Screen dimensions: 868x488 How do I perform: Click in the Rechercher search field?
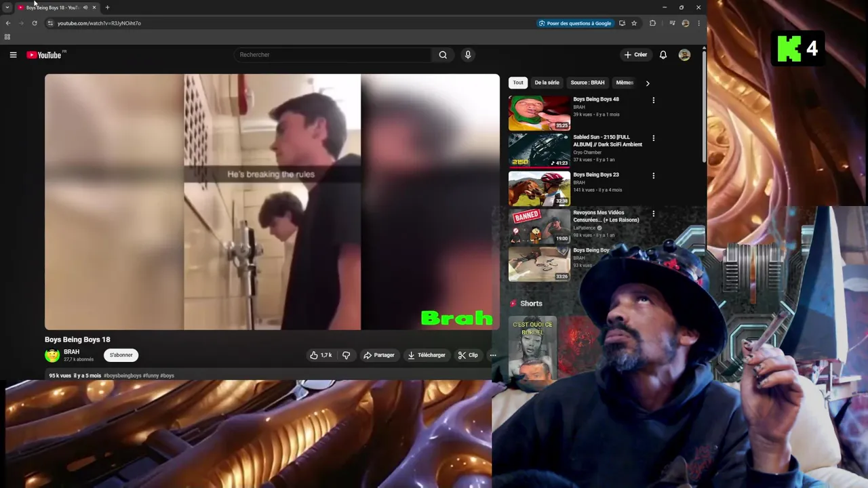tap(332, 55)
